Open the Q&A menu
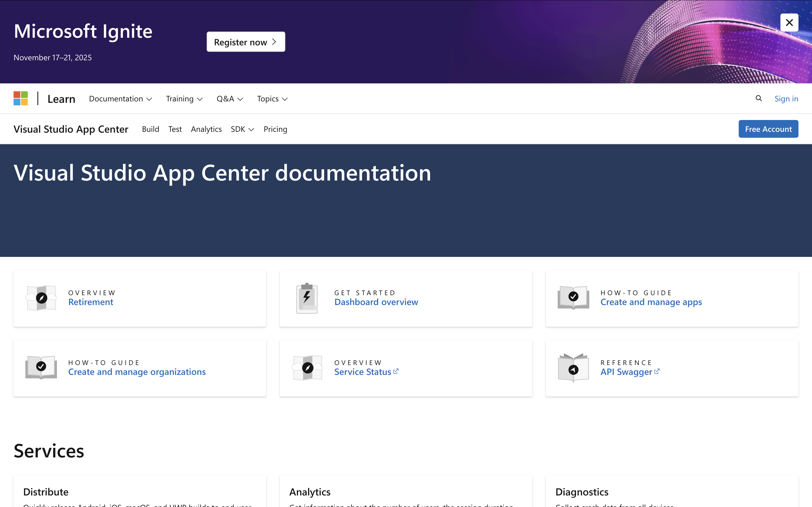 pos(230,99)
